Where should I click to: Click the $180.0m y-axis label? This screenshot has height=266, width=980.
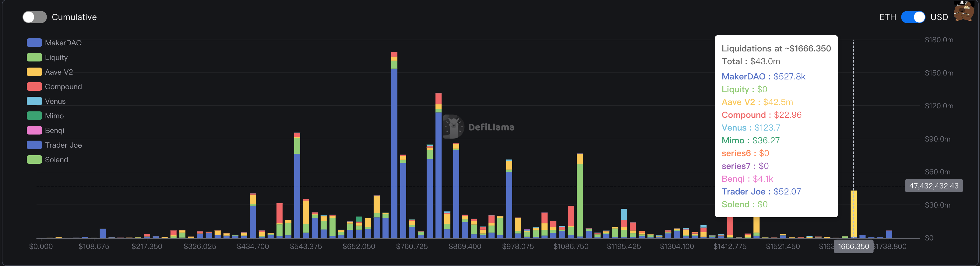[939, 40]
